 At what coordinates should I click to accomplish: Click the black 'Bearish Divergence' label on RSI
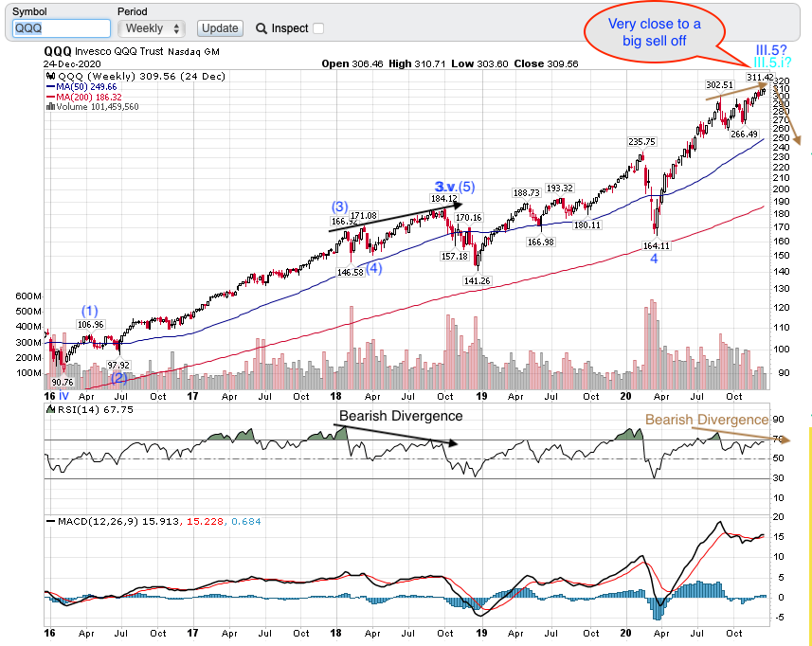[401, 416]
